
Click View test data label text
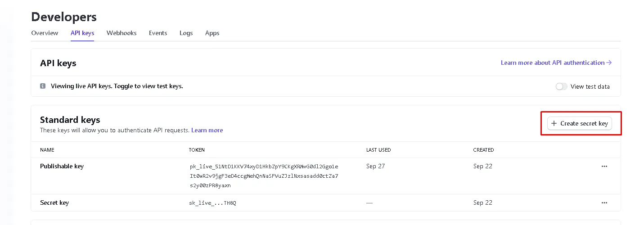590,86
